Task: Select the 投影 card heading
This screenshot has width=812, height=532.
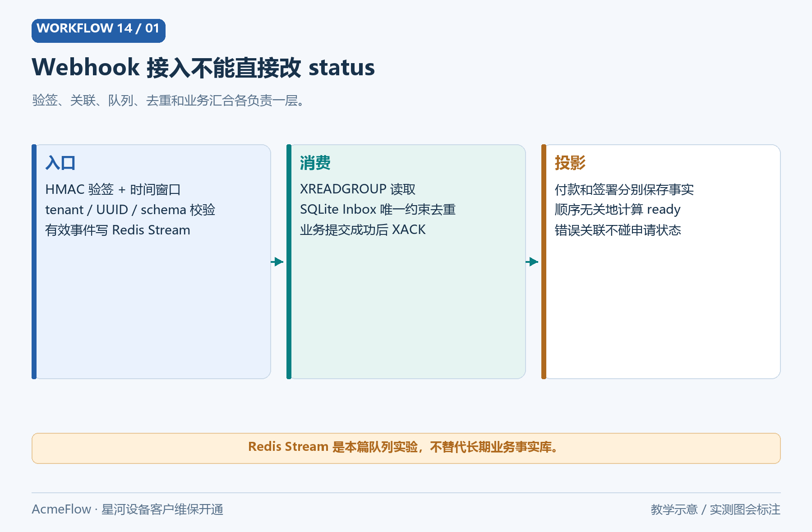Action: [x=570, y=163]
